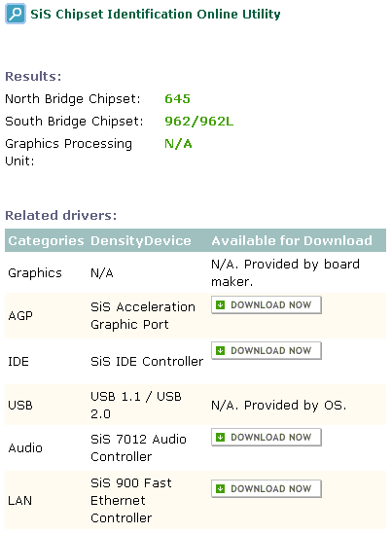
Task: Click the Graphics category row label
Action: 35,273
